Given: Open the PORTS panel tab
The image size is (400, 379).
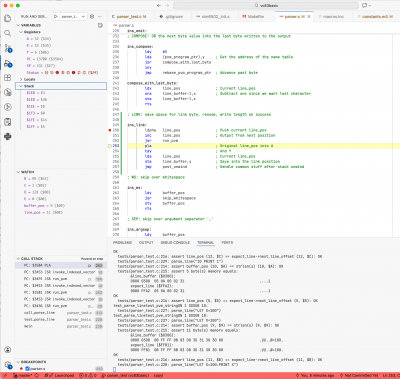Looking at the screenshot, I should pos(227,243).
